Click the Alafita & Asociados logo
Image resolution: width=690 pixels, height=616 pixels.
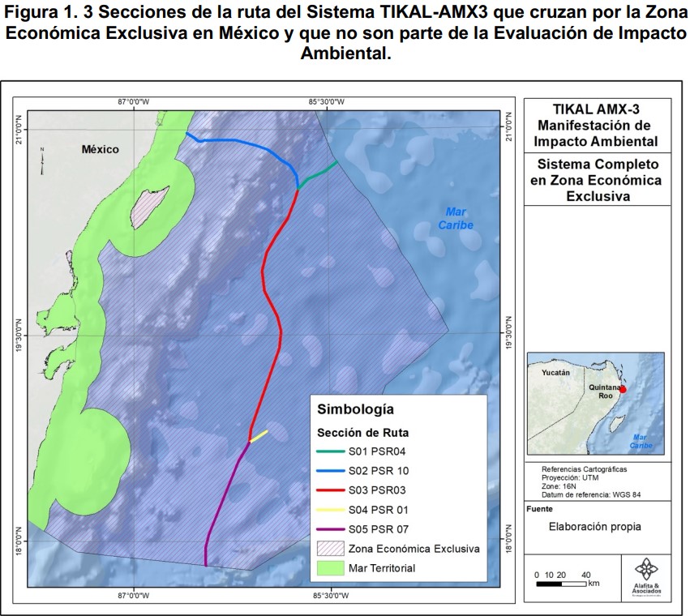(x=646, y=578)
